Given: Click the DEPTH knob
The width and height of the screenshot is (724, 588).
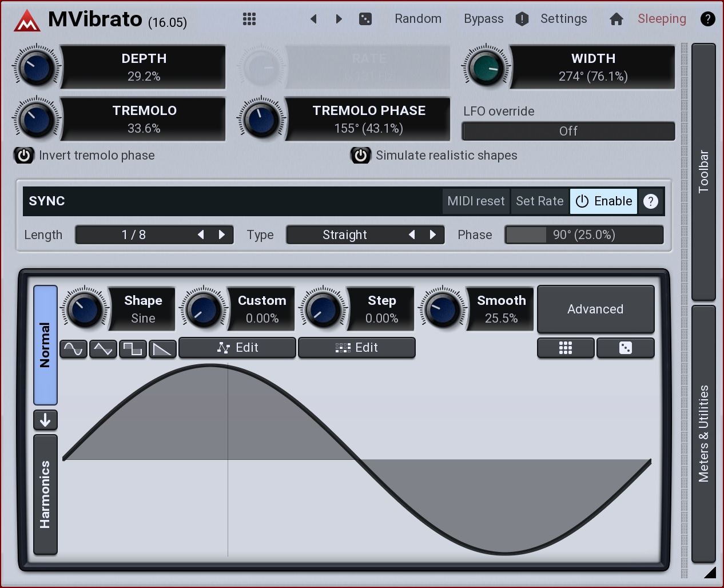Looking at the screenshot, I should [x=36, y=67].
